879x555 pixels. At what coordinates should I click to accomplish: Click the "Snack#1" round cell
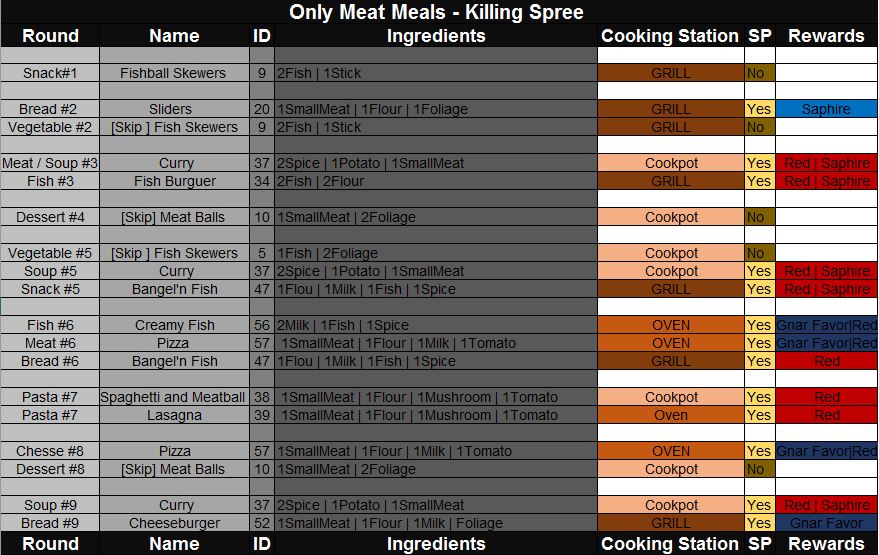50,73
